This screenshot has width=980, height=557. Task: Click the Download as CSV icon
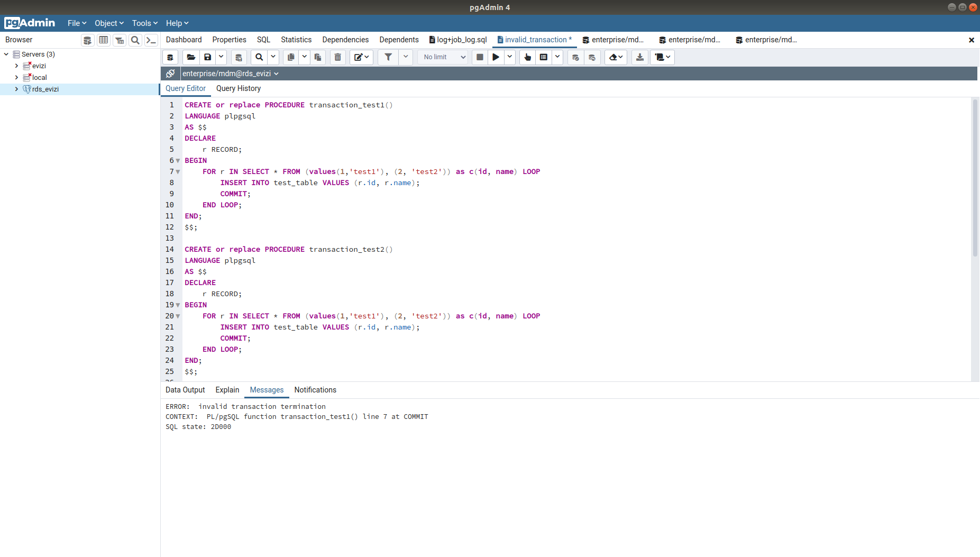coord(639,57)
